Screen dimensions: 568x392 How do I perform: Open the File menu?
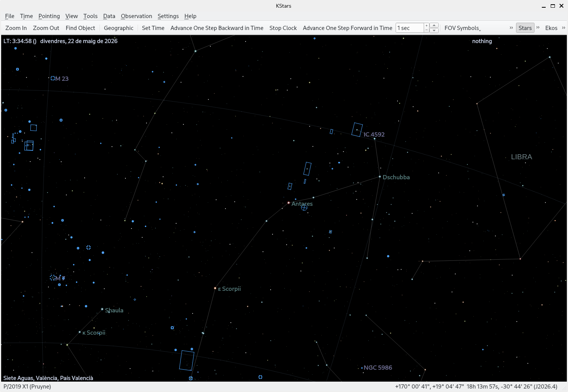coord(10,16)
